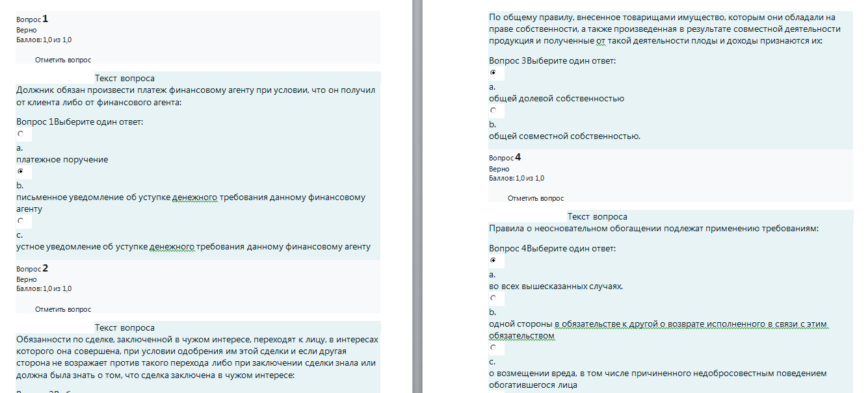This screenshot has height=393, width=868.
Task: Choose radio option b for Question 3
Action: pyautogui.click(x=493, y=110)
